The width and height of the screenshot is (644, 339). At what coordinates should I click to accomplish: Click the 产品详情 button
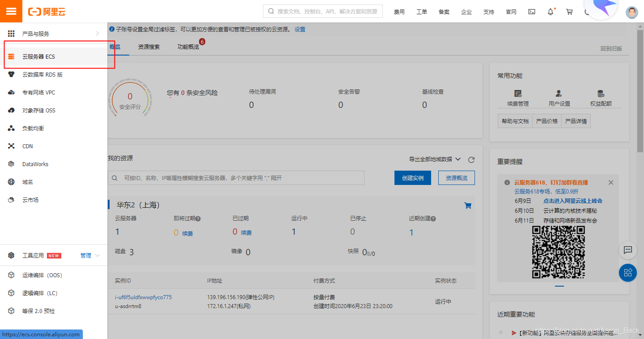pos(576,121)
